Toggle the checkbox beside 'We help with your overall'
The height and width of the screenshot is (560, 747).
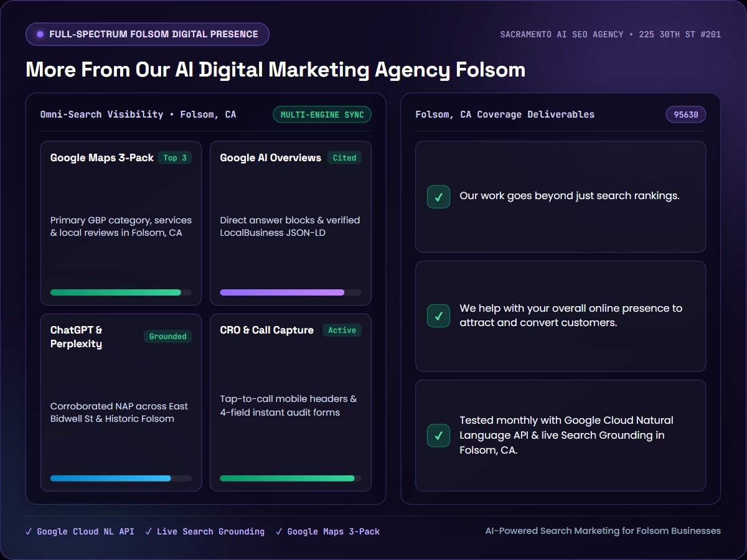point(438,315)
